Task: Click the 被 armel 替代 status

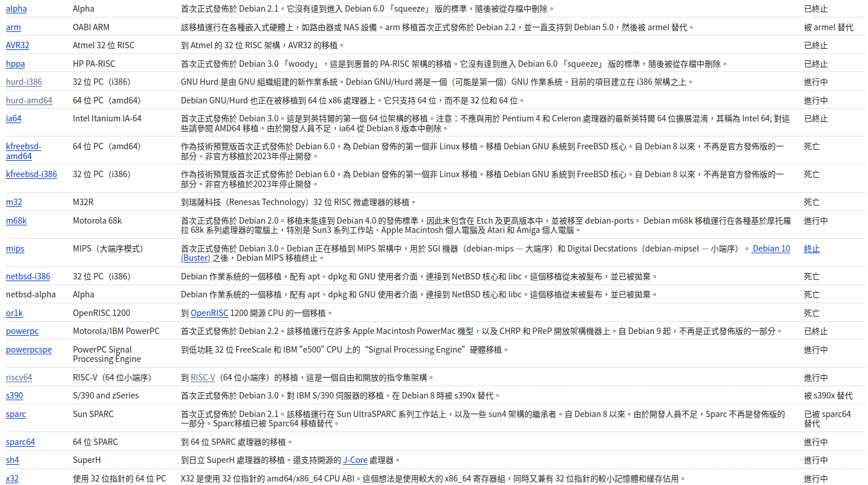Action: tap(828, 27)
